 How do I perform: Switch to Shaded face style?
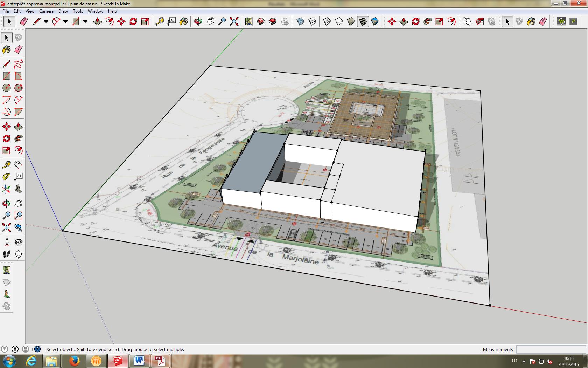coord(351,22)
